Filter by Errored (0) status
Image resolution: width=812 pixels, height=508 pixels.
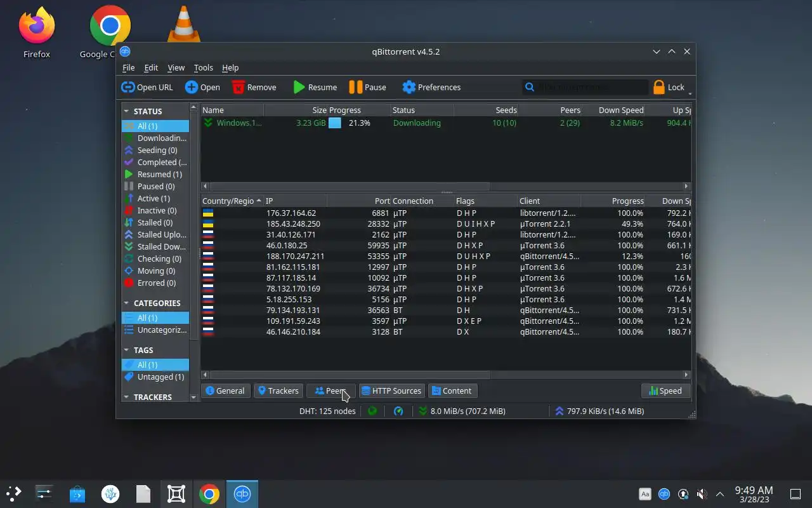click(x=155, y=283)
